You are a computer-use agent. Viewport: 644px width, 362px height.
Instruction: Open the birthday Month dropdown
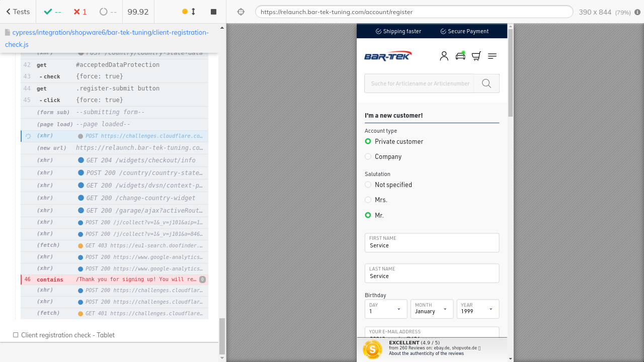point(432,309)
